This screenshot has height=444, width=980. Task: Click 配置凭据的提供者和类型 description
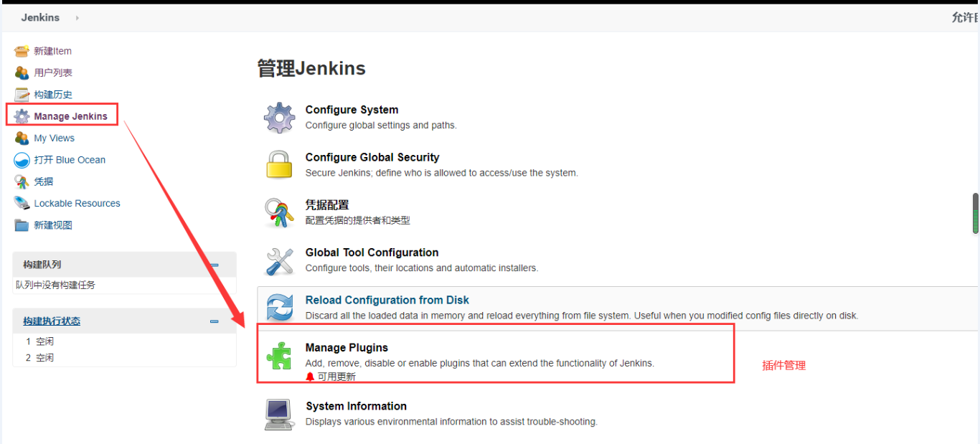click(x=357, y=220)
